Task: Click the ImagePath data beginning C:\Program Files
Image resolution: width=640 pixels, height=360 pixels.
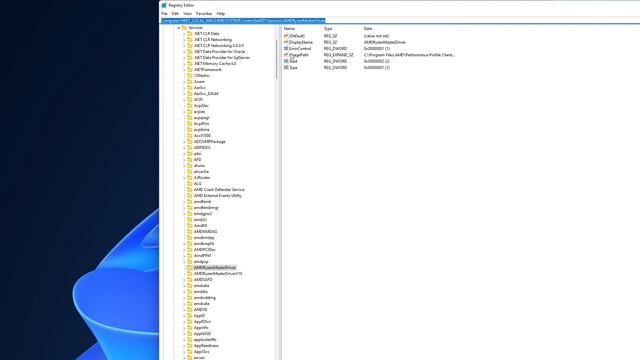Action: (409, 55)
